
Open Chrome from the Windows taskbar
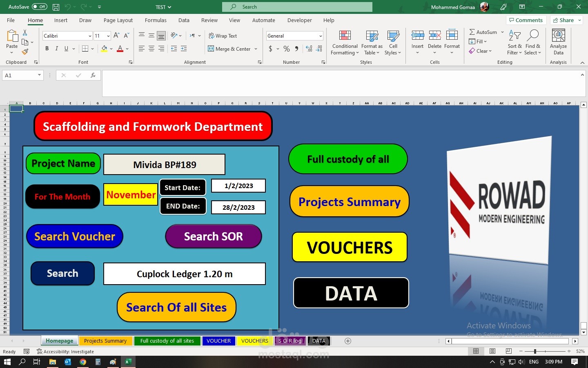[83, 362]
